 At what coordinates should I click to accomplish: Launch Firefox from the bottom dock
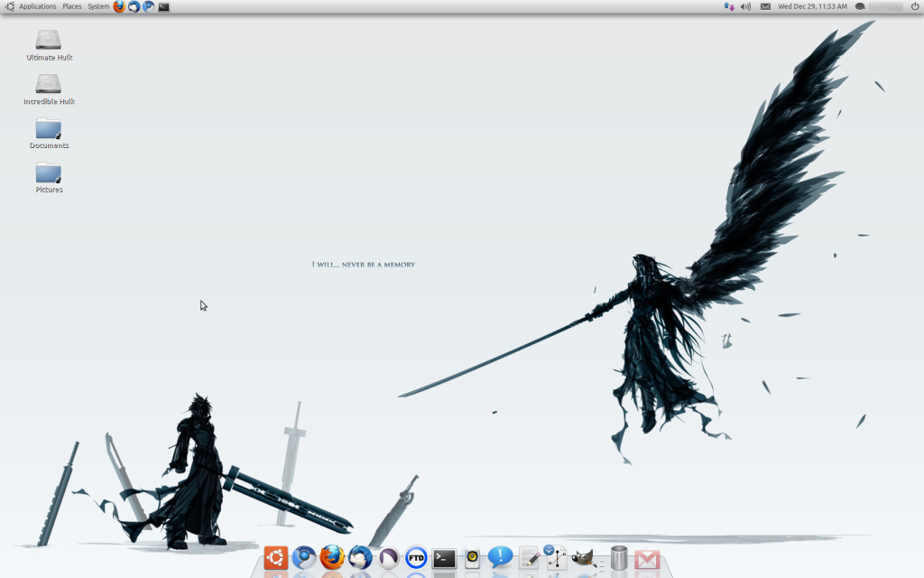(x=332, y=557)
